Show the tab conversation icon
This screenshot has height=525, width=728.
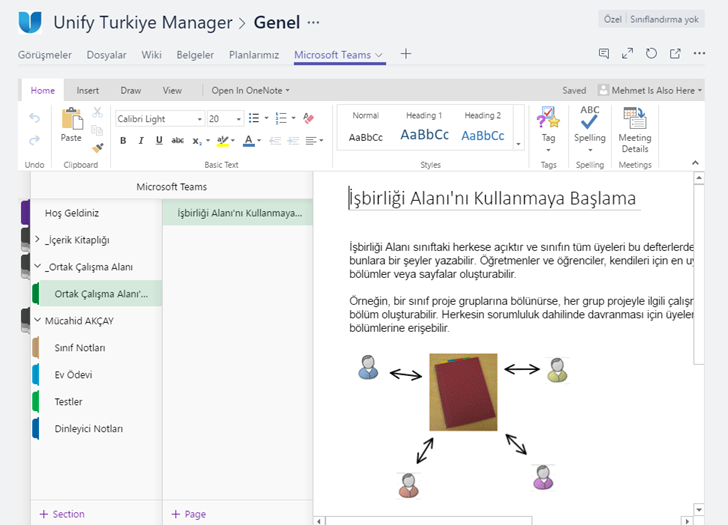coord(604,53)
